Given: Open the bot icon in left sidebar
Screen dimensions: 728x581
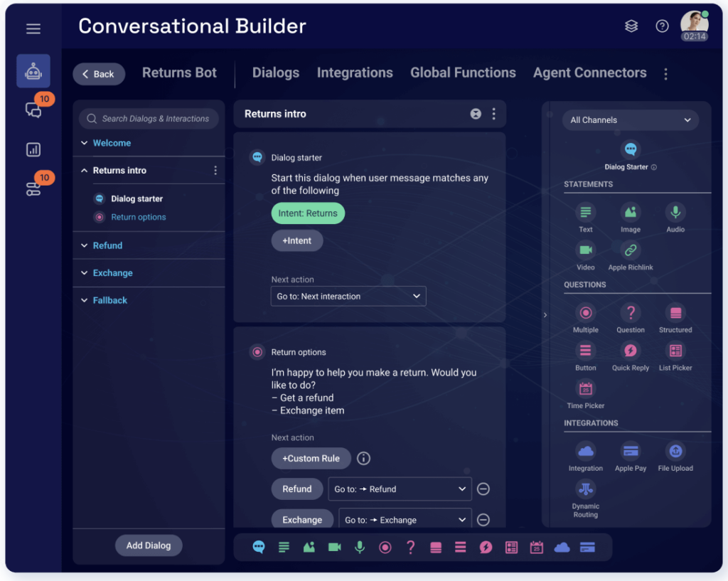Looking at the screenshot, I should (x=33, y=71).
